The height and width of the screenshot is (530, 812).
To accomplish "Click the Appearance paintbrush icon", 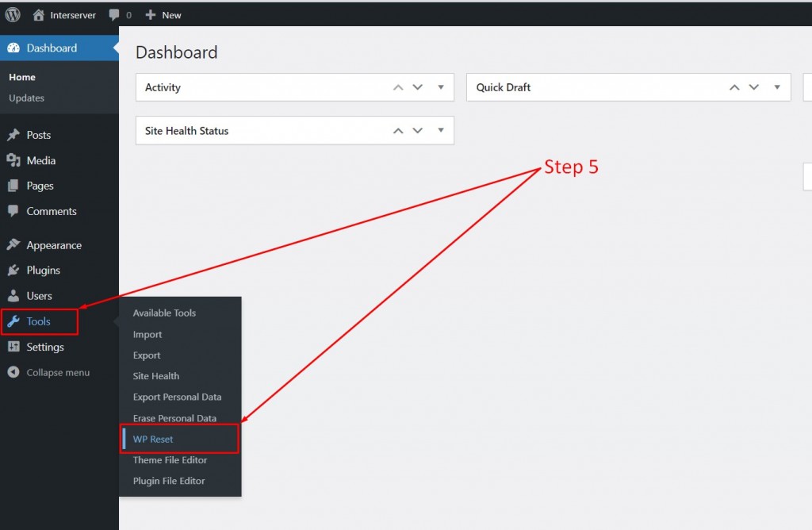I will 13,244.
